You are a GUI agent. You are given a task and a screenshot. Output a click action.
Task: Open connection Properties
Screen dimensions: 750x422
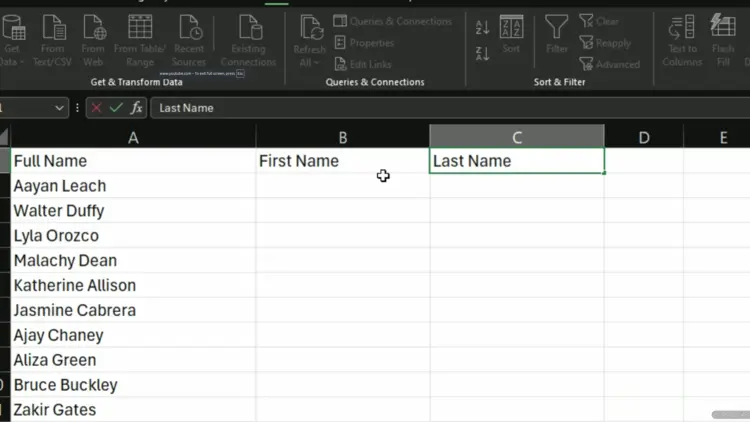[364, 43]
